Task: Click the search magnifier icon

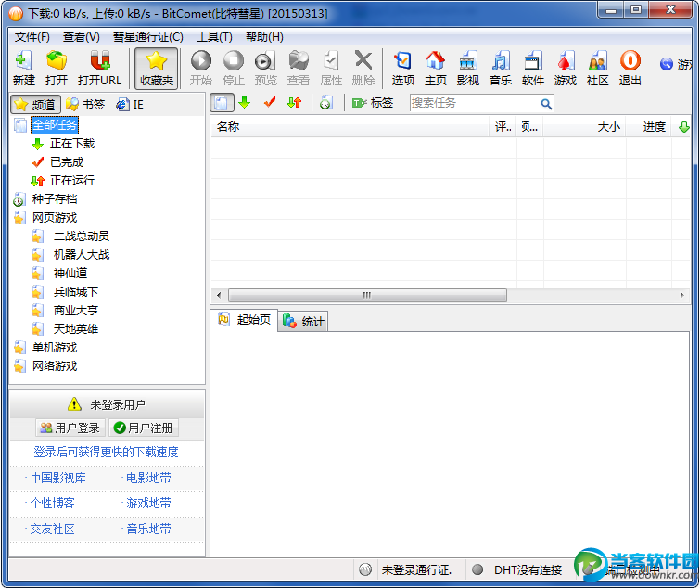Action: (x=546, y=104)
